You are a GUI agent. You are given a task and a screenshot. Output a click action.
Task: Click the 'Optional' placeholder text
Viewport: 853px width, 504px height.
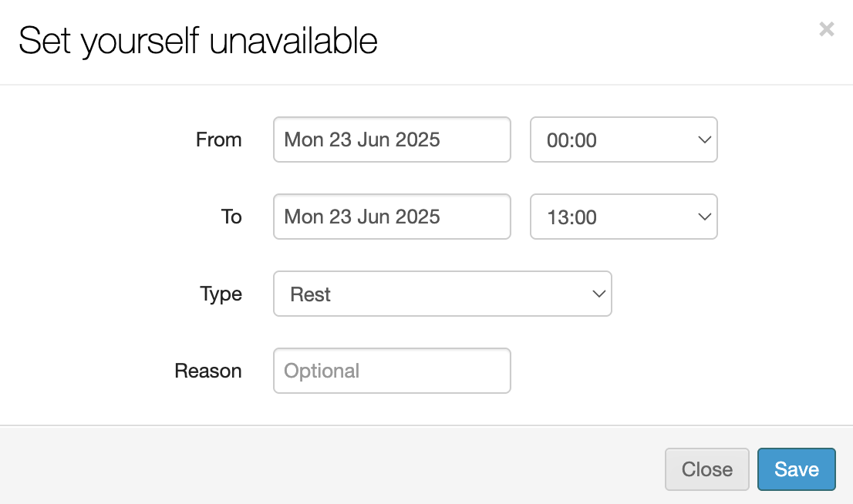[x=322, y=371]
